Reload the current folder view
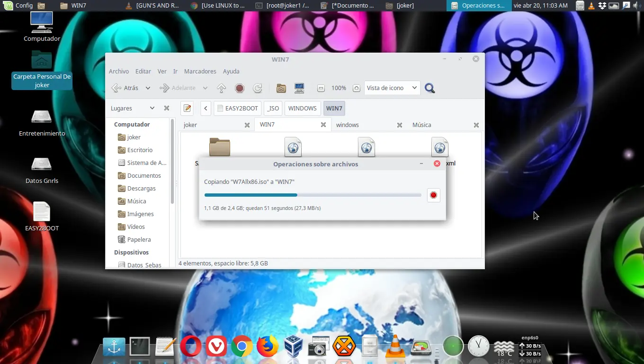 pos(257,88)
